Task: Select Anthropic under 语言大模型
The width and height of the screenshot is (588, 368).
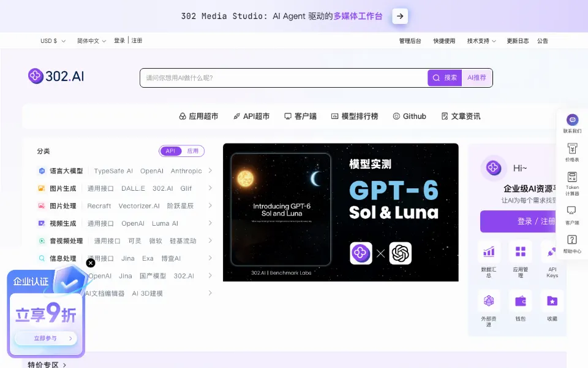Action: click(x=186, y=171)
